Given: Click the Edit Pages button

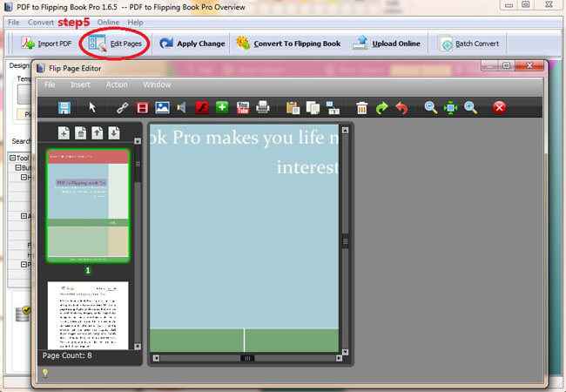Looking at the screenshot, I should pyautogui.click(x=116, y=44).
